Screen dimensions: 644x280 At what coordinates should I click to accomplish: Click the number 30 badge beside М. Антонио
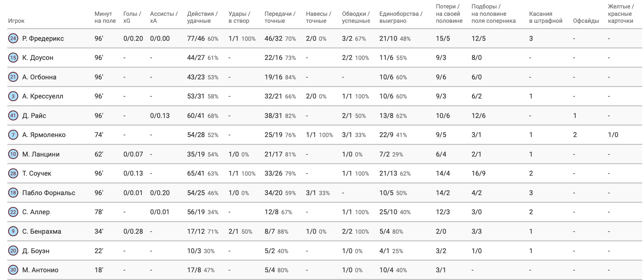click(x=13, y=270)
